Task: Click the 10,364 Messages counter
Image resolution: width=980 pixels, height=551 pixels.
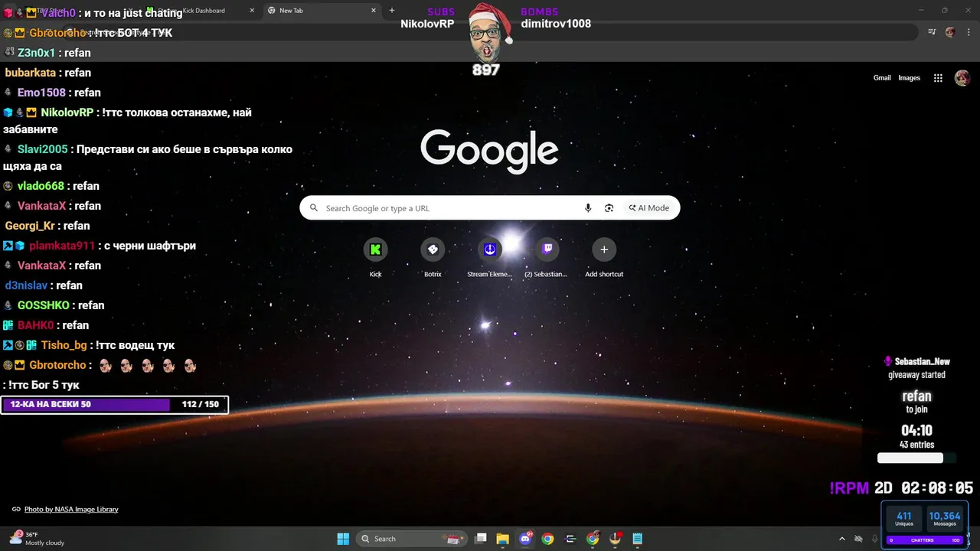Action: point(945,518)
